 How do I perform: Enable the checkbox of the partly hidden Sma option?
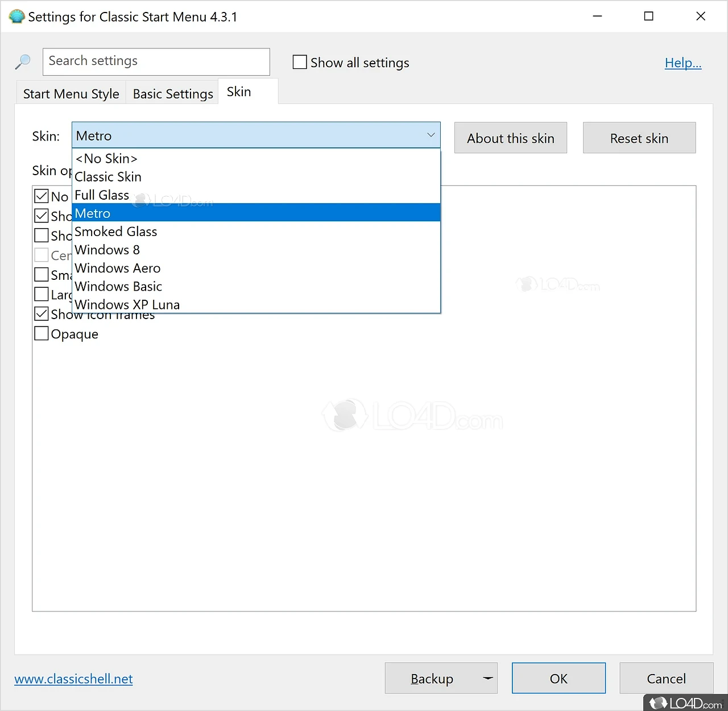point(42,275)
